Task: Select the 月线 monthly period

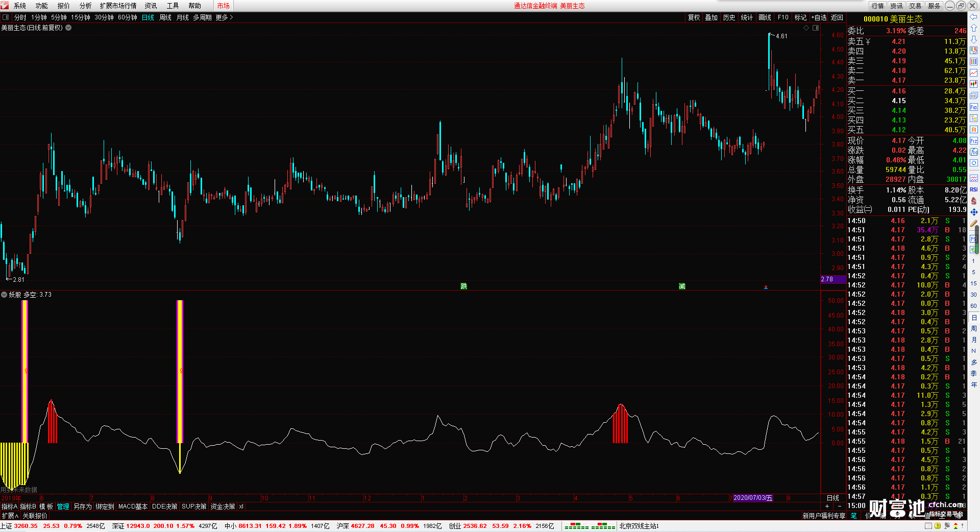Action: coord(183,17)
